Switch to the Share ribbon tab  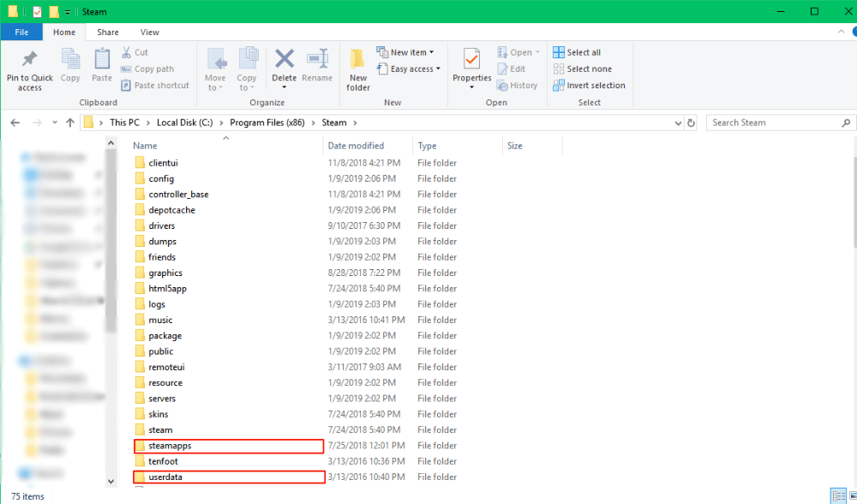click(x=108, y=33)
